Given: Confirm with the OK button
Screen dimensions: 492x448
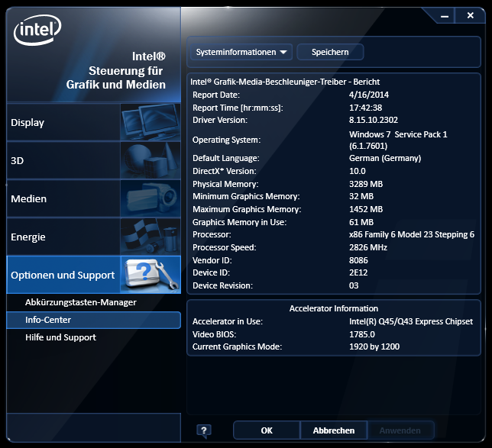Looking at the screenshot, I should pyautogui.click(x=267, y=430).
